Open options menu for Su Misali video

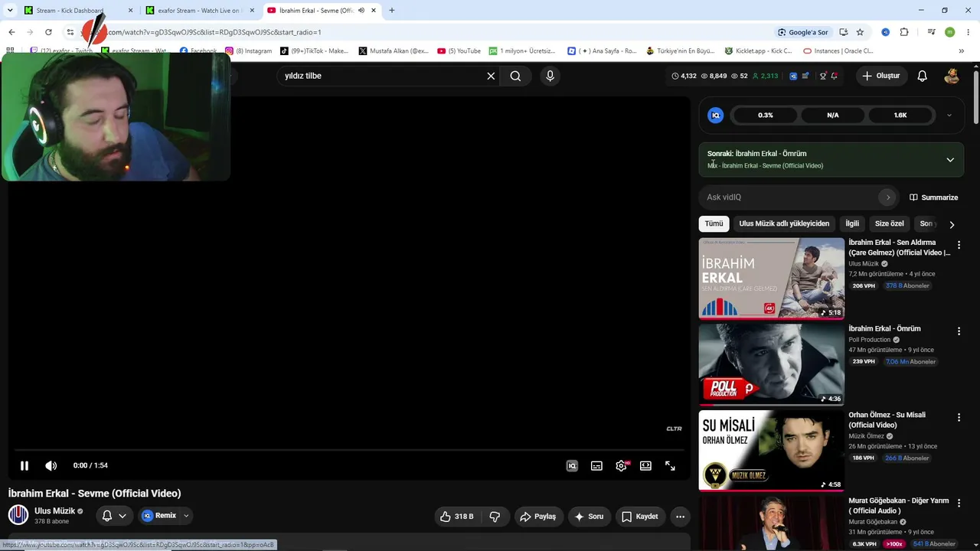[x=959, y=418]
